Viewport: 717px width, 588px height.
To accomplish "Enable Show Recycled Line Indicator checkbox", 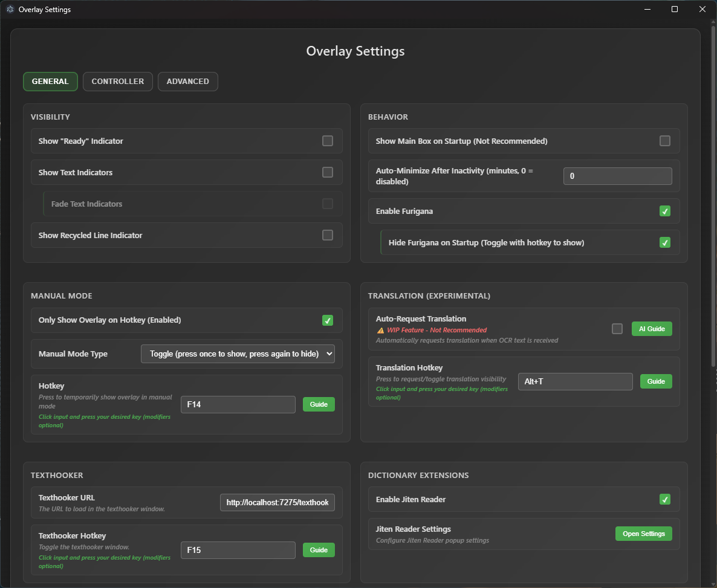I will coord(328,235).
